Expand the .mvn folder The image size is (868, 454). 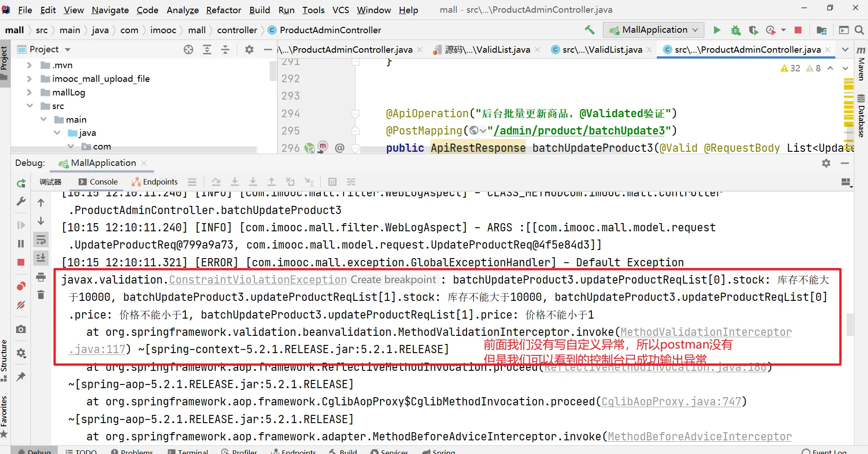[30, 65]
